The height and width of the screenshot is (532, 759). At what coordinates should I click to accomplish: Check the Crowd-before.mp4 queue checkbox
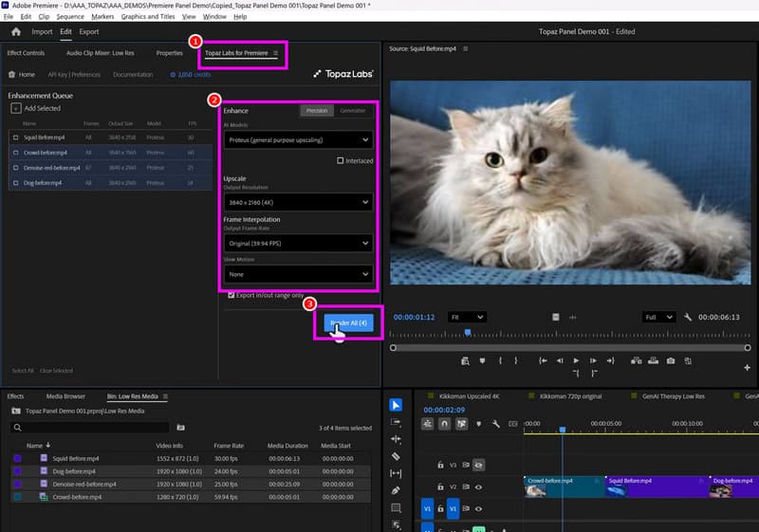(x=15, y=153)
